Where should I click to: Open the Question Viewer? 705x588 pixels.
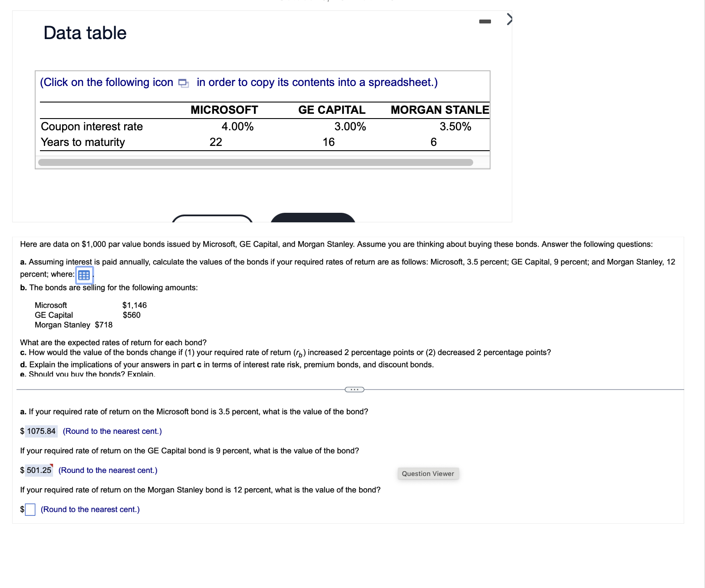pos(428,473)
